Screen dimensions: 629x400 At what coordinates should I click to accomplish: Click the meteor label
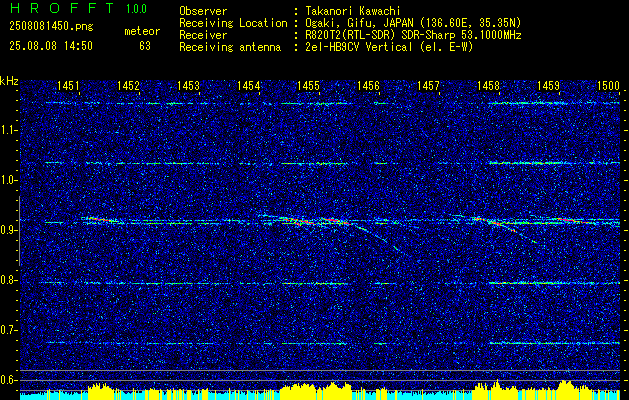(x=142, y=31)
